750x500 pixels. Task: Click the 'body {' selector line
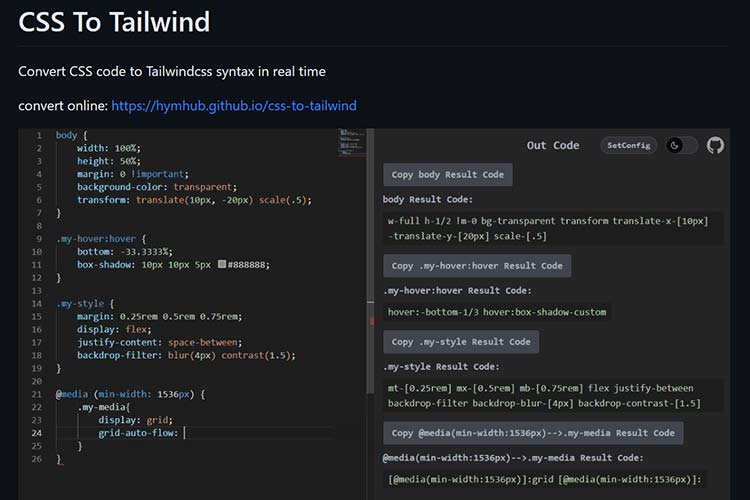(x=72, y=135)
